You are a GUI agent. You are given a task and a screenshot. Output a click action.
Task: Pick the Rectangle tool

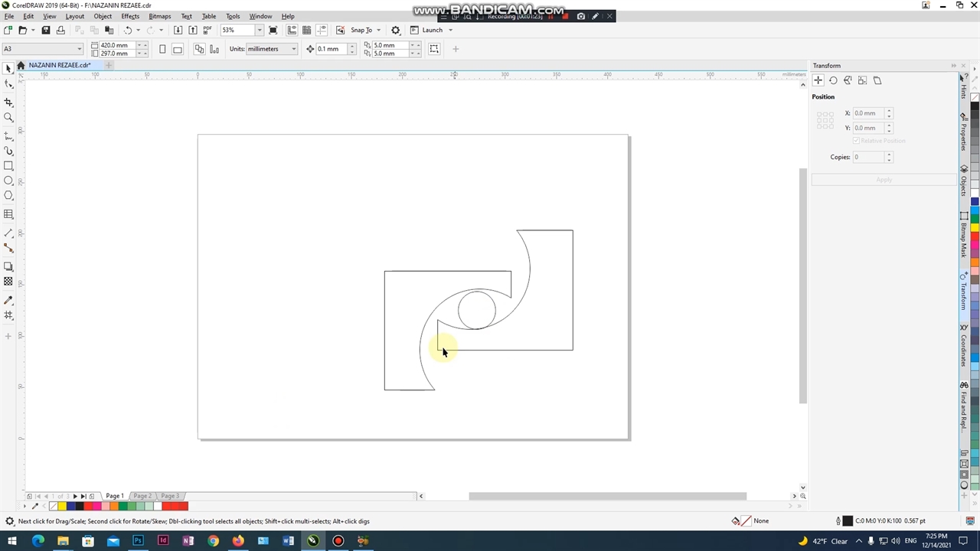8,166
